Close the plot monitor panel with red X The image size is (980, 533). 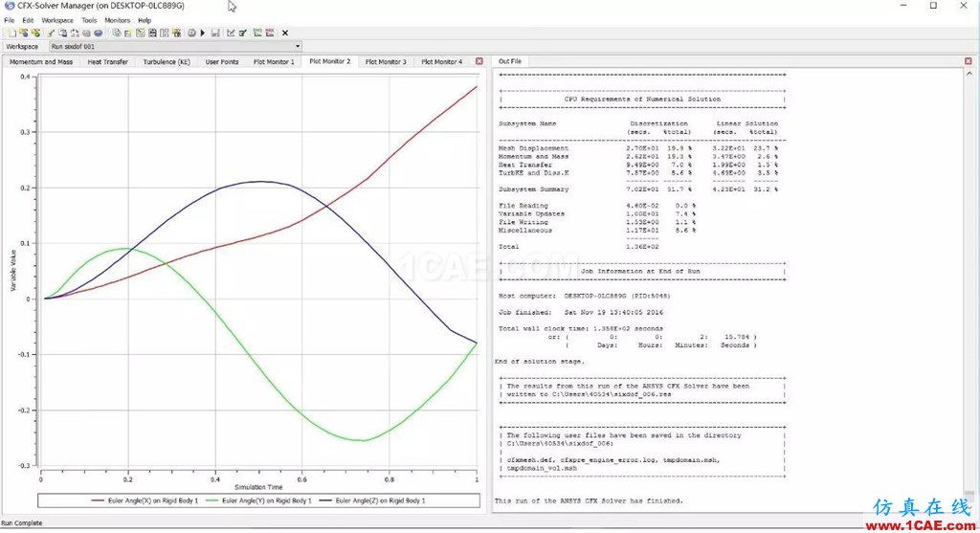479,61
